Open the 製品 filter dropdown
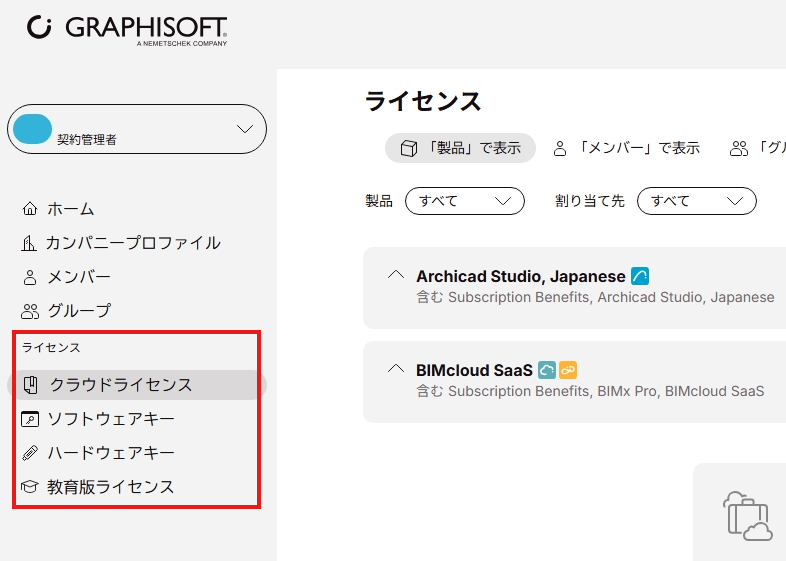Image resolution: width=786 pixels, height=561 pixels. coord(465,201)
